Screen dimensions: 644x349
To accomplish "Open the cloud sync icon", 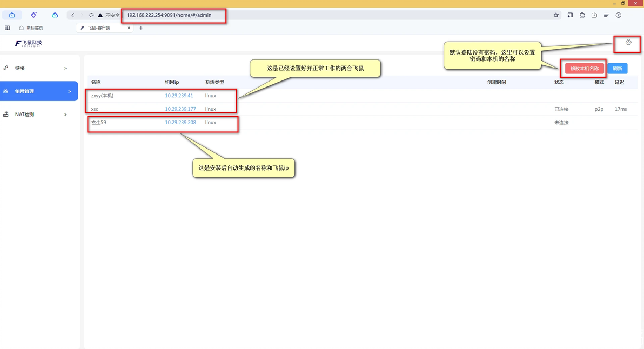I will [55, 15].
